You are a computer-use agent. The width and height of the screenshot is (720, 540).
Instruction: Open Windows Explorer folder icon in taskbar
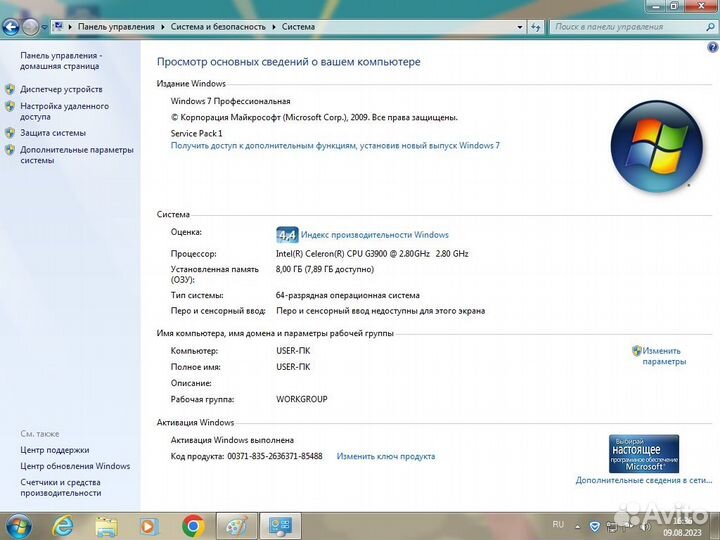point(106,525)
